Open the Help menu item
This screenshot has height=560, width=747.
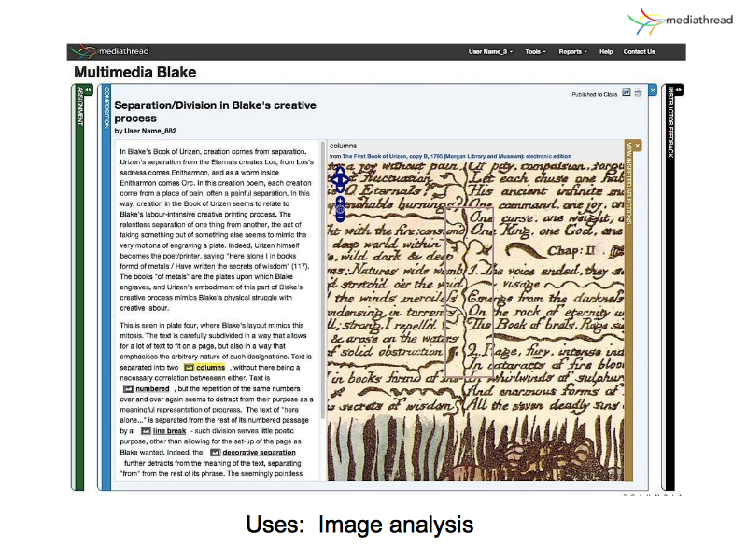coord(606,52)
